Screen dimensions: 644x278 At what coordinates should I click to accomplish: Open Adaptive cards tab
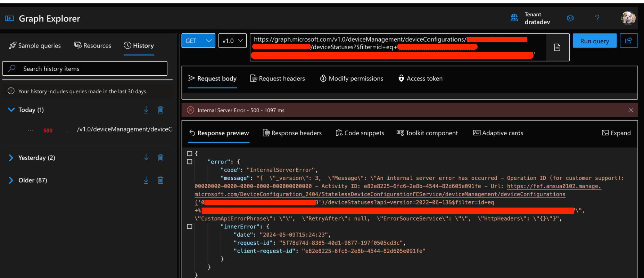point(498,133)
